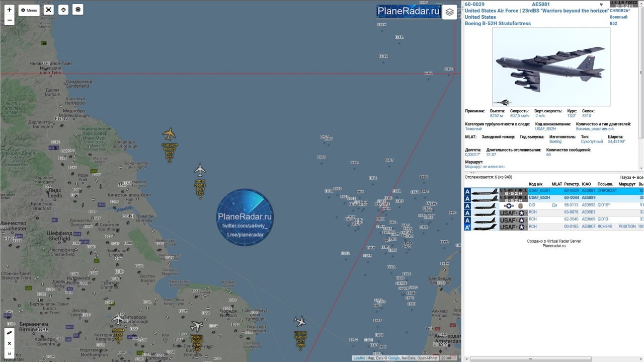Select the ruler measure tool
644x362 pixels.
(10, 333)
